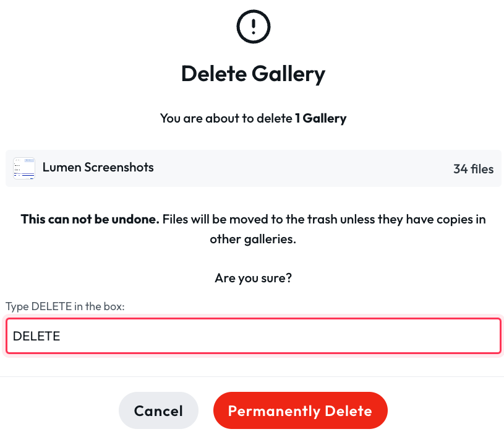504x442 pixels.
Task: Click the 34 files count label
Action: [x=473, y=169]
